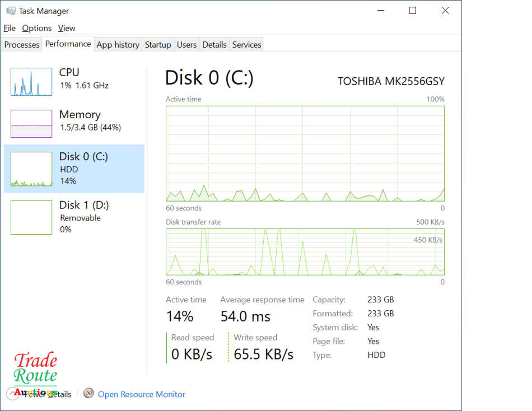Open the File menu

click(x=10, y=28)
